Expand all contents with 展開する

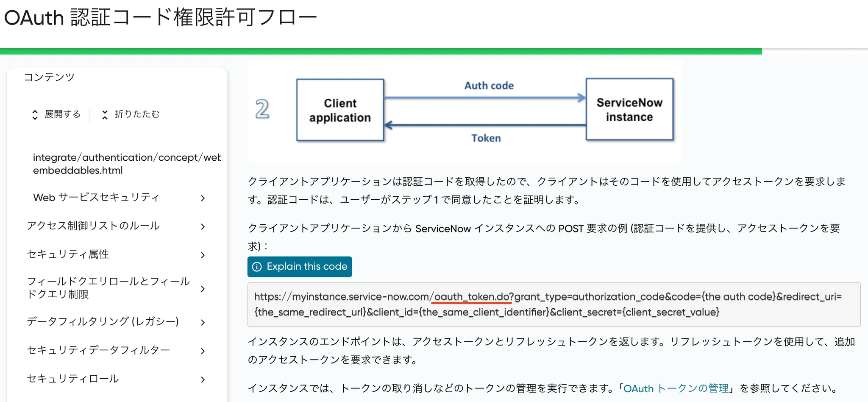(56, 114)
